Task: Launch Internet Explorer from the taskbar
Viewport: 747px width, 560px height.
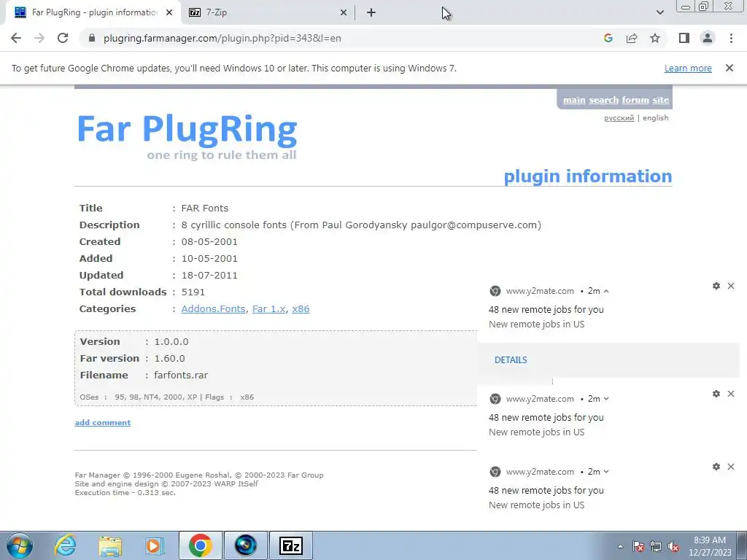Action: 65,545
